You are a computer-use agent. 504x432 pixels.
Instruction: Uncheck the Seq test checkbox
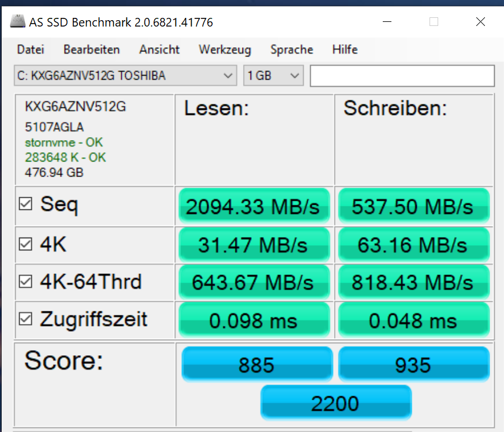point(25,204)
